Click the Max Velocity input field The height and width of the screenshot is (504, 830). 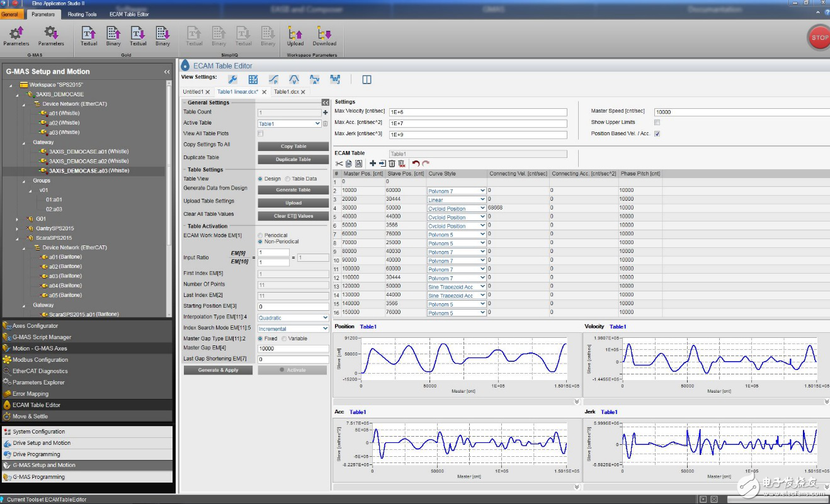(x=477, y=113)
